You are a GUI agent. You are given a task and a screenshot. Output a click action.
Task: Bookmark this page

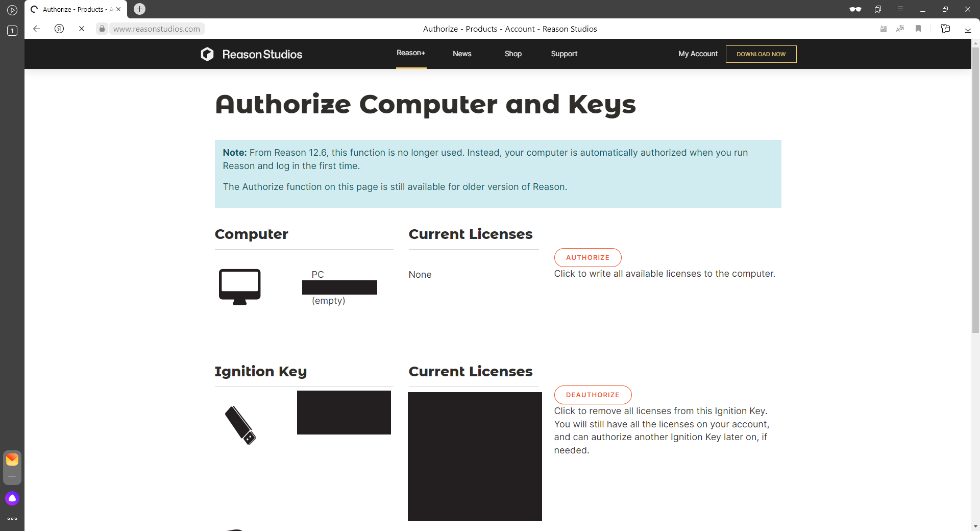918,29
